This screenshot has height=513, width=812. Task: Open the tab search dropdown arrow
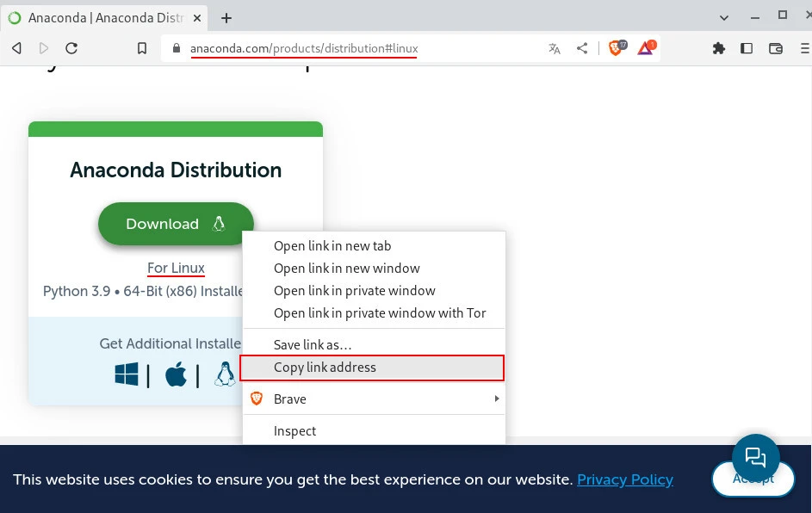(723, 15)
